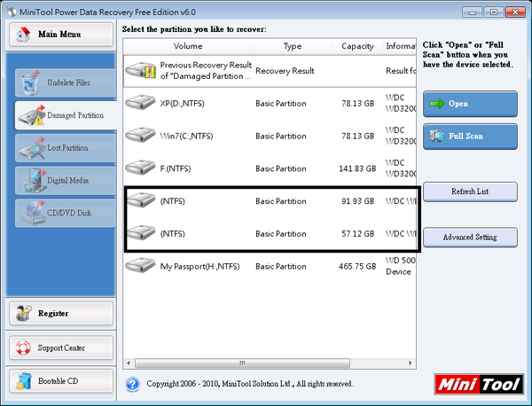Click the scrollbar left arrow
The width and height of the screenshot is (532, 406).
pos(129,363)
